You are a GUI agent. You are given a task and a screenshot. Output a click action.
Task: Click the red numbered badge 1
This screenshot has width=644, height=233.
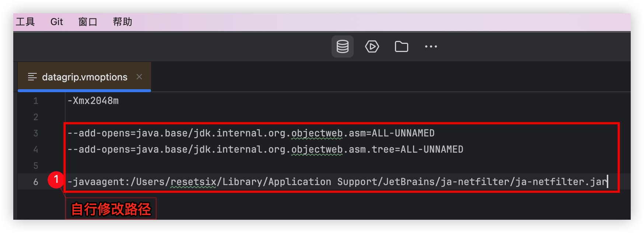pyautogui.click(x=56, y=180)
